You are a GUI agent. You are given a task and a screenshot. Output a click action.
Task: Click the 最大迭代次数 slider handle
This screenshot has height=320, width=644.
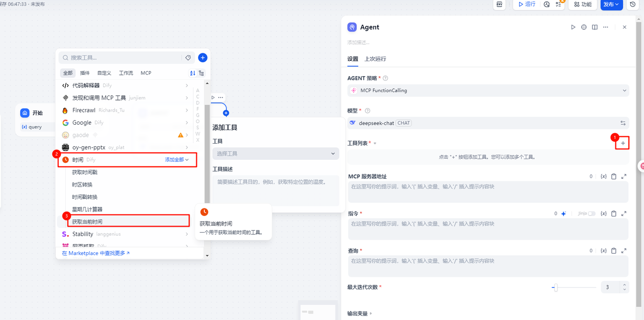555,287
